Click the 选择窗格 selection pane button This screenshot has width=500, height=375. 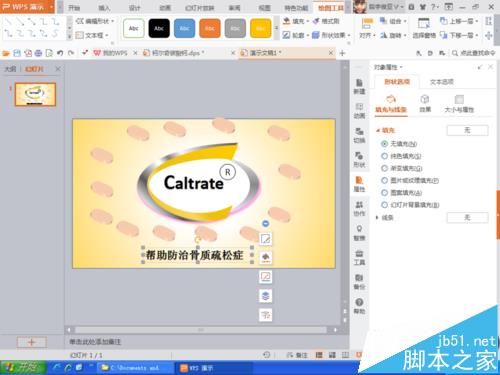pyautogui.click(x=424, y=28)
